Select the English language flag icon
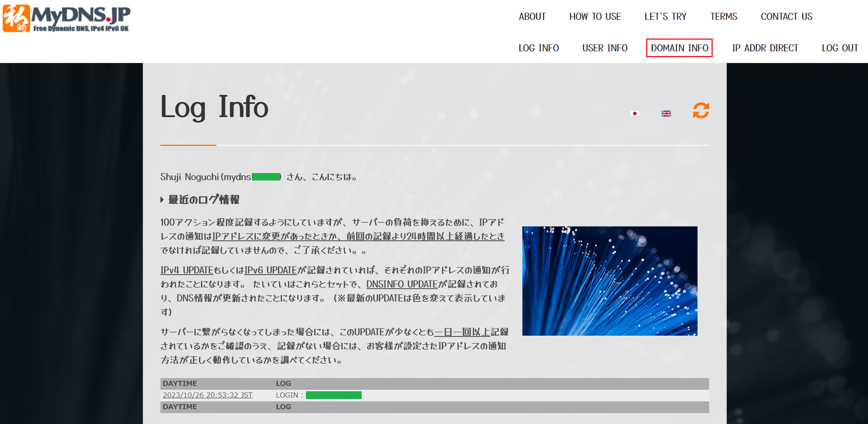 [666, 114]
